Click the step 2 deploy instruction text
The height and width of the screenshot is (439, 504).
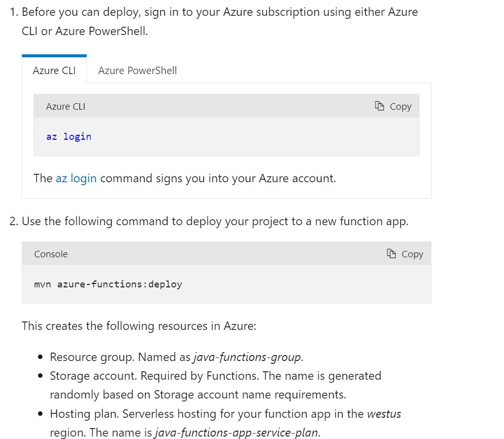tap(215, 221)
